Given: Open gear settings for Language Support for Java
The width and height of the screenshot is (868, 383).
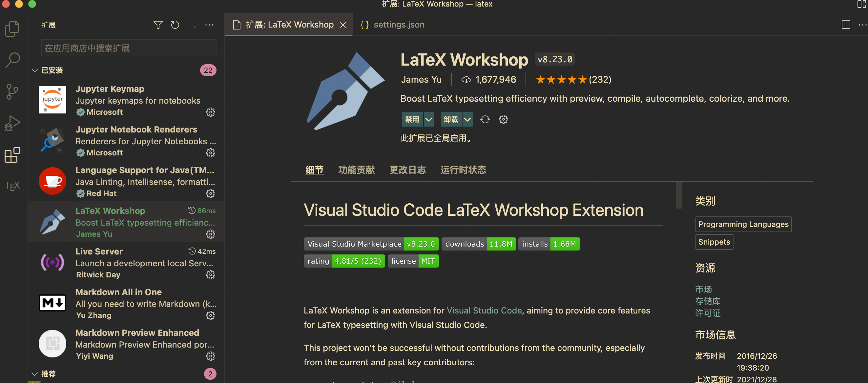Looking at the screenshot, I should pyautogui.click(x=211, y=193).
